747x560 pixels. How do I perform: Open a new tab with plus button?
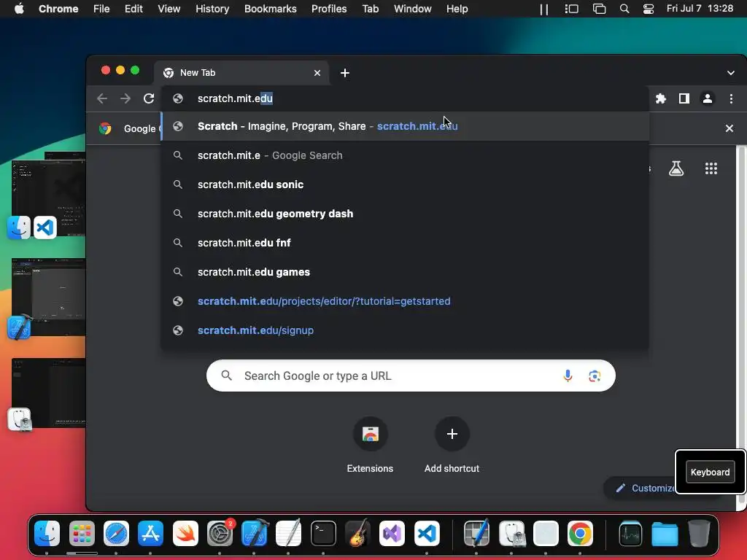[345, 73]
